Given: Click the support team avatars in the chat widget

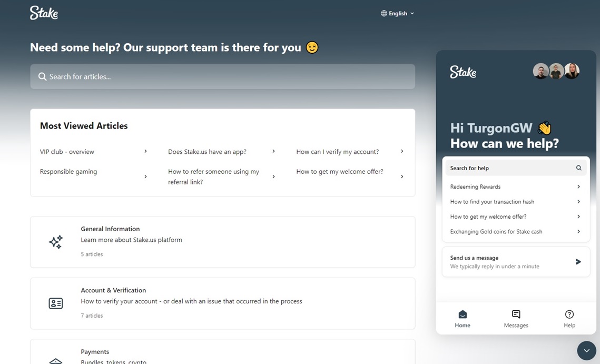Looking at the screenshot, I should [x=556, y=71].
